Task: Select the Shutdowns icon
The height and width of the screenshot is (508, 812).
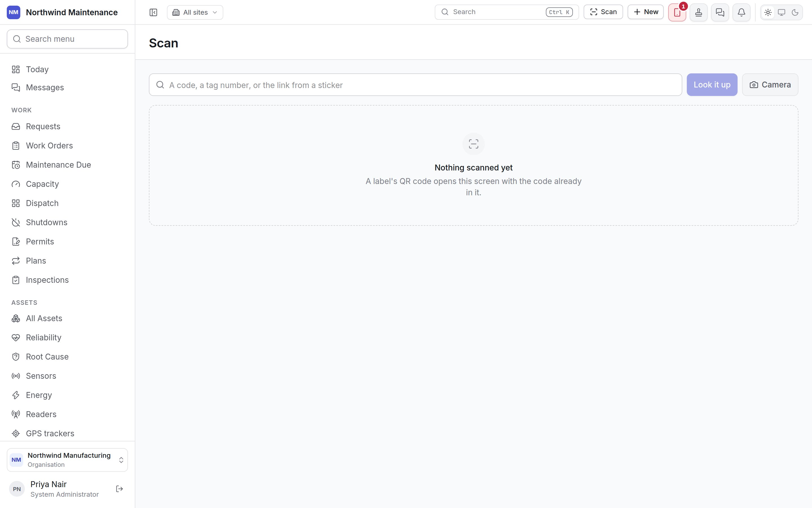Action: (16, 222)
